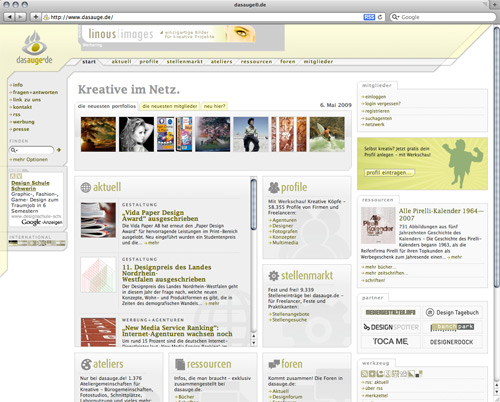Click the people icon beside profile
This screenshot has width=500, height=402.
(274, 187)
